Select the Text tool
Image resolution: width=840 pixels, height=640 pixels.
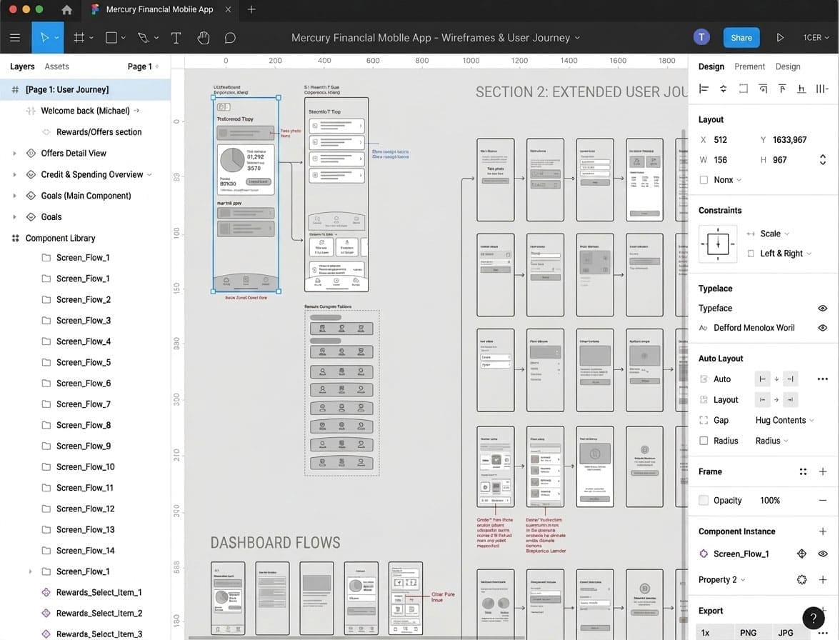pyautogui.click(x=176, y=37)
